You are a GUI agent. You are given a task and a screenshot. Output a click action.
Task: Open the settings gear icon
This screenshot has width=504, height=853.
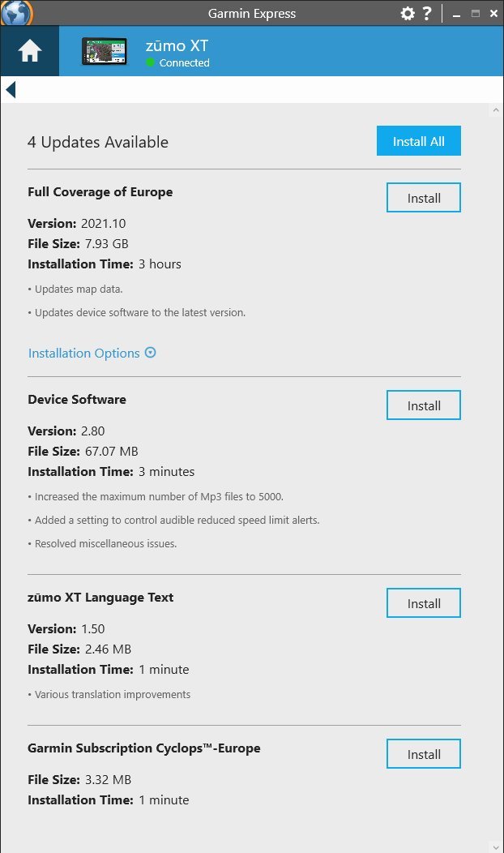408,13
